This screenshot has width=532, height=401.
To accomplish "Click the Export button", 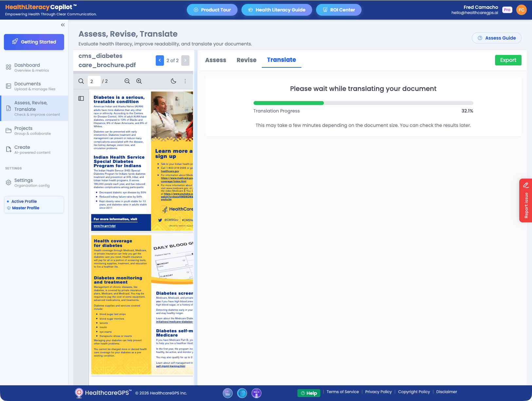I will point(508,60).
